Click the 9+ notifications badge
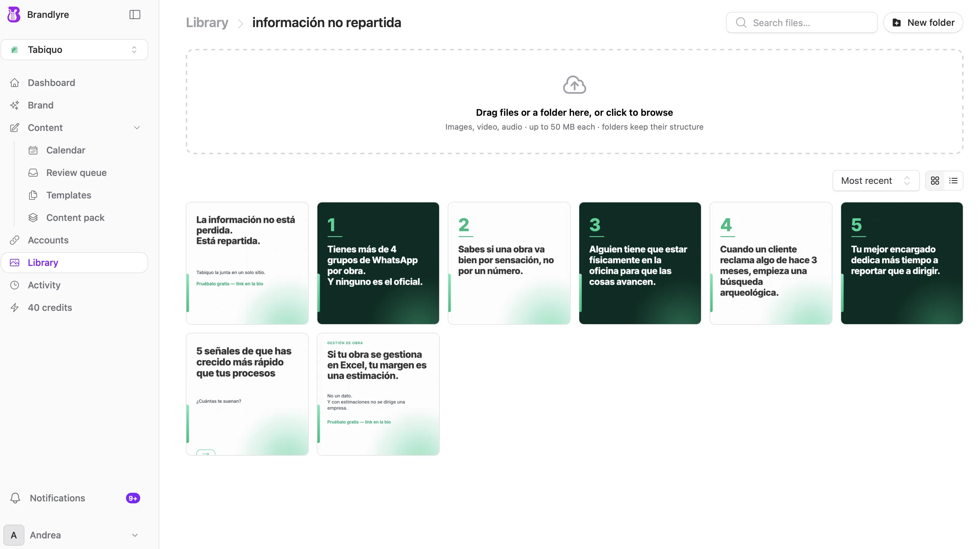 133,498
